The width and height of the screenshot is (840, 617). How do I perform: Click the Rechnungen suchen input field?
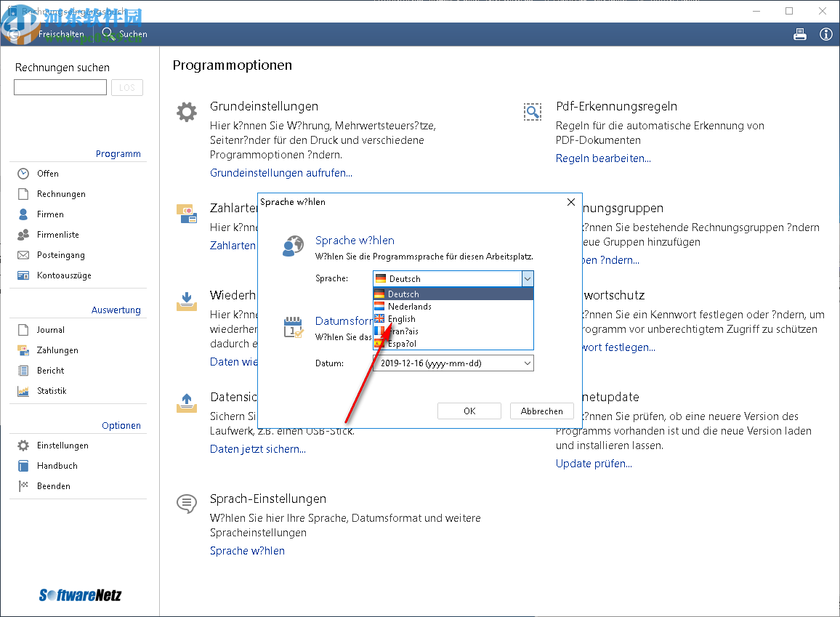click(x=60, y=88)
